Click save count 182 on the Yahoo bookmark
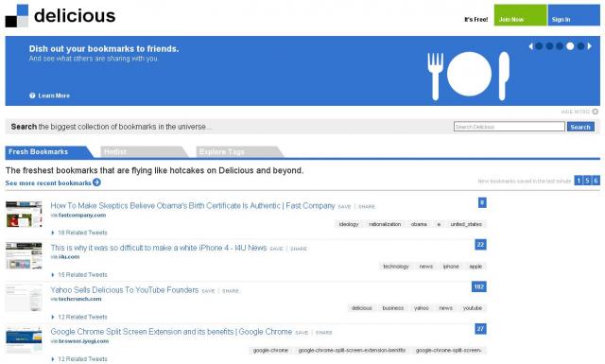605x364 pixels. [x=479, y=286]
